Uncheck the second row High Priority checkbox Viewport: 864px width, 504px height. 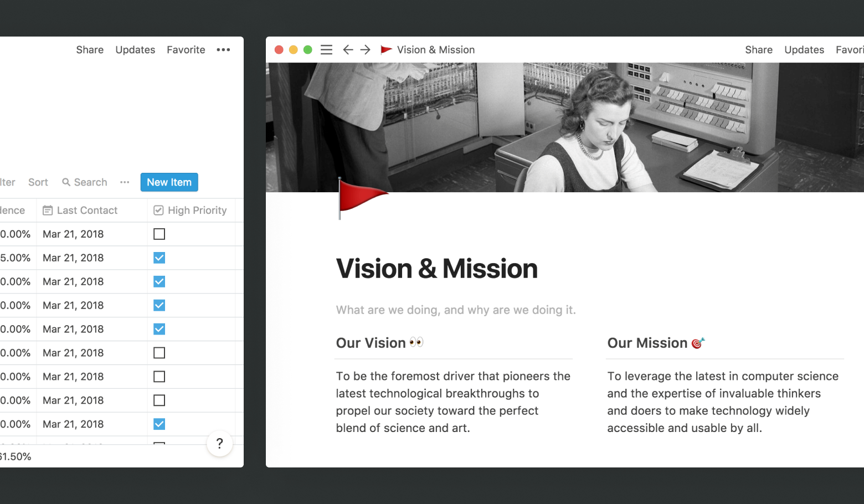pos(159,258)
